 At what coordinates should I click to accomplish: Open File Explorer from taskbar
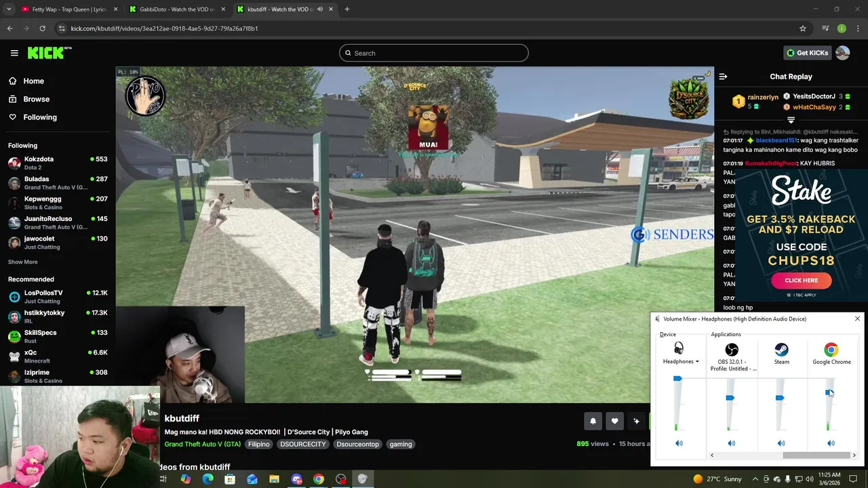(x=274, y=479)
